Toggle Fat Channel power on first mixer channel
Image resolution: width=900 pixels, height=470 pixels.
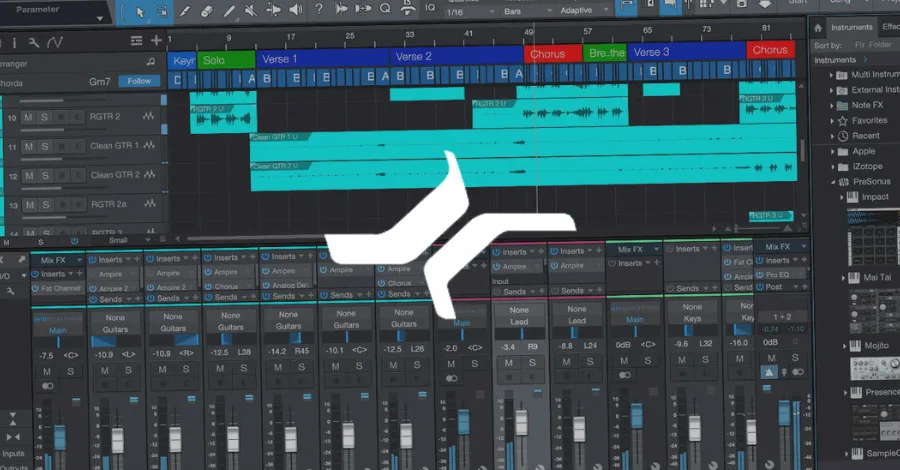(35, 288)
